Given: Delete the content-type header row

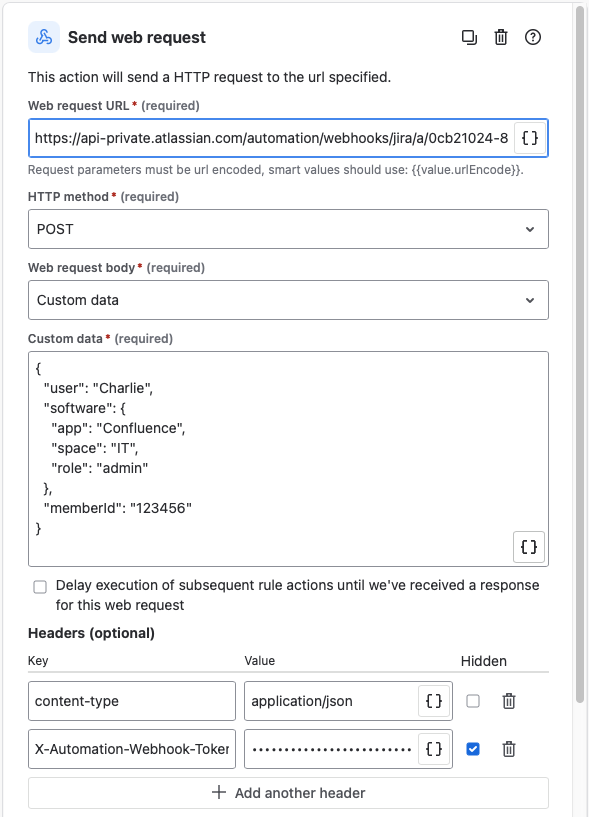Looking at the screenshot, I should (x=509, y=701).
